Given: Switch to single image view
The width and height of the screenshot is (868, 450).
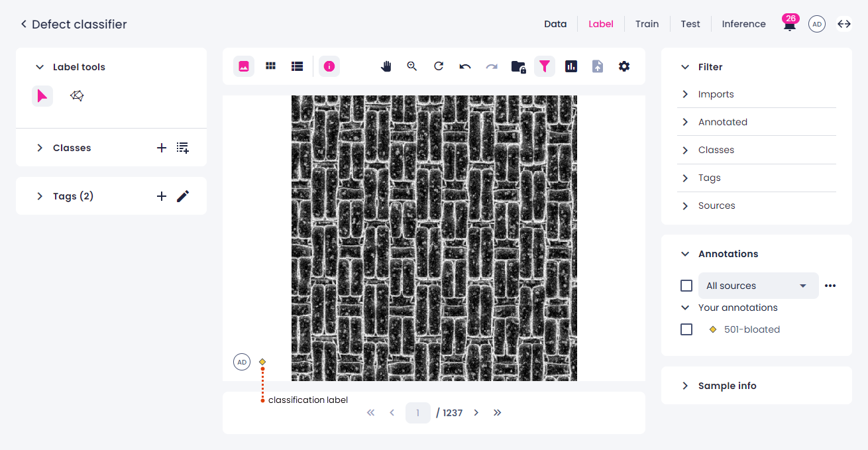Looking at the screenshot, I should 244,66.
